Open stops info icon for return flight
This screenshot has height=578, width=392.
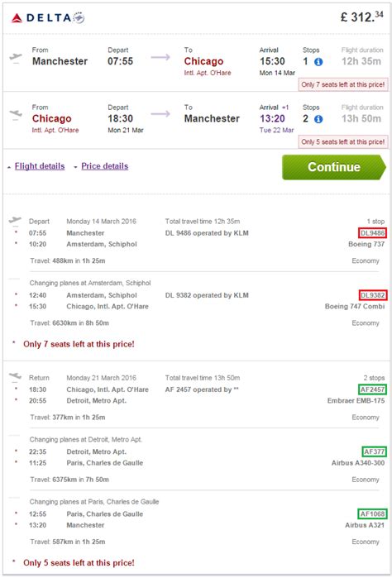(318, 119)
